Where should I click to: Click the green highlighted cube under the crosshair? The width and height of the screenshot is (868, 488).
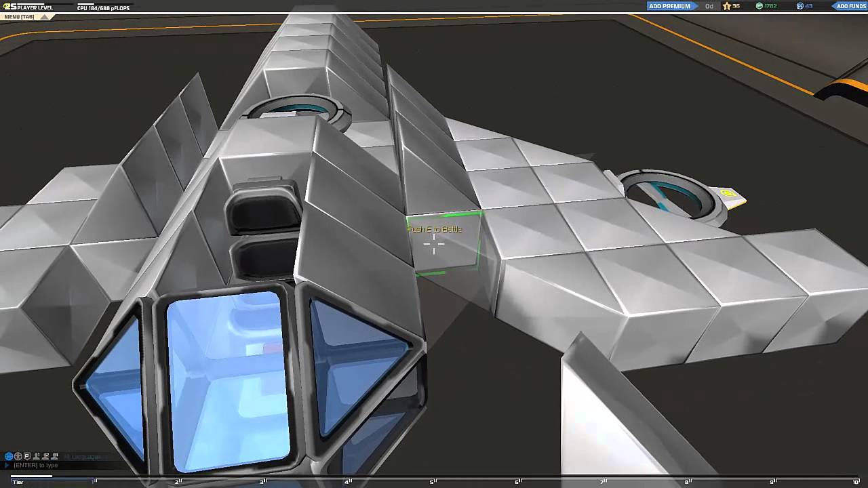coord(445,244)
